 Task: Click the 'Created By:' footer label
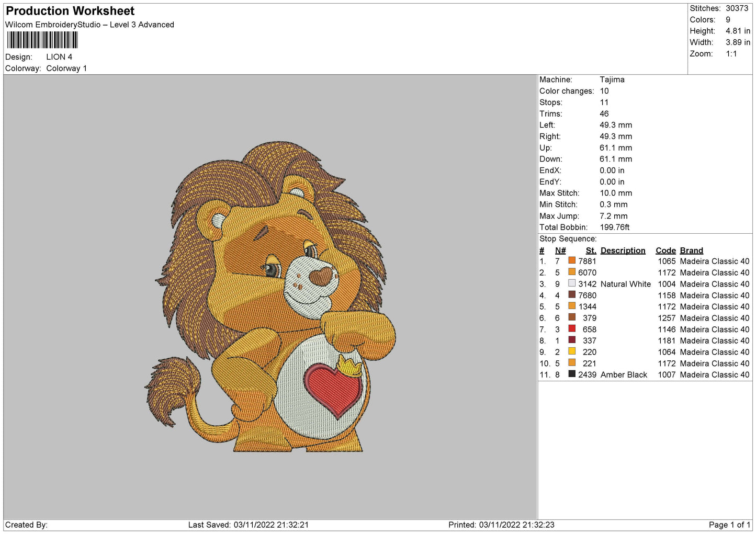point(26,525)
